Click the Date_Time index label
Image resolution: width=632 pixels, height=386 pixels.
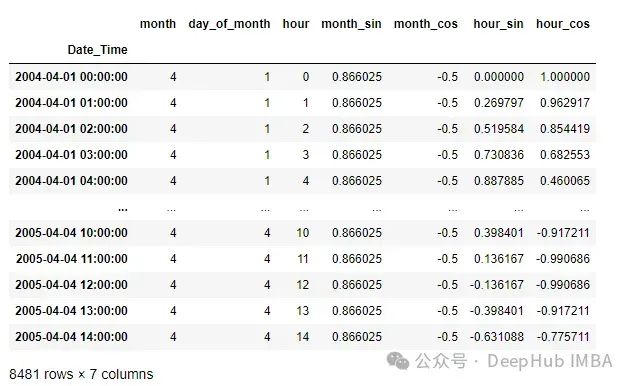click(x=97, y=50)
